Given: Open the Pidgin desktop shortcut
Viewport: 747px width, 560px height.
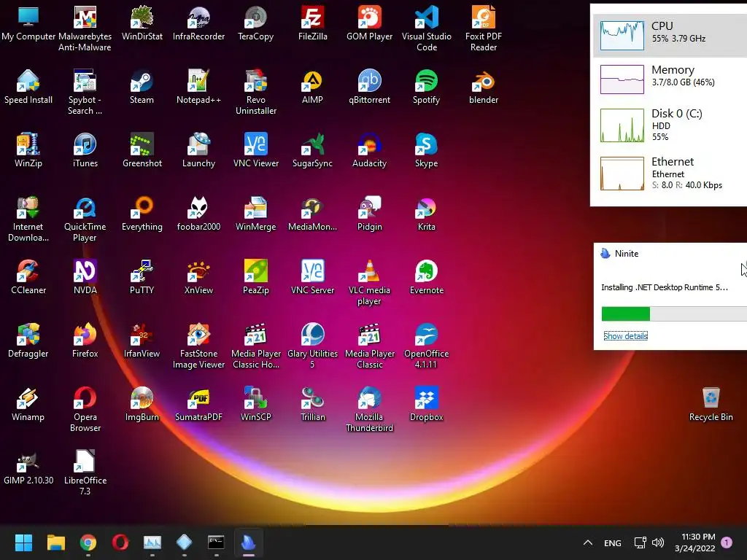Looking at the screenshot, I should [x=369, y=214].
